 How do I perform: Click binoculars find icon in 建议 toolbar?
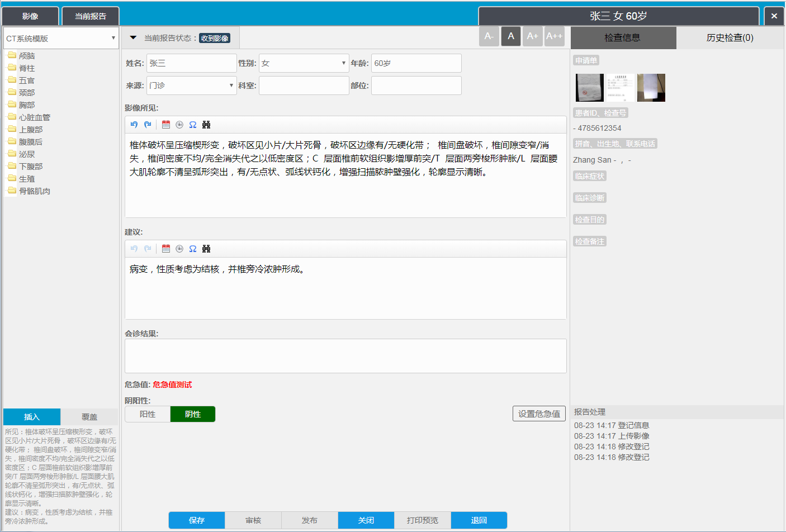(206, 249)
